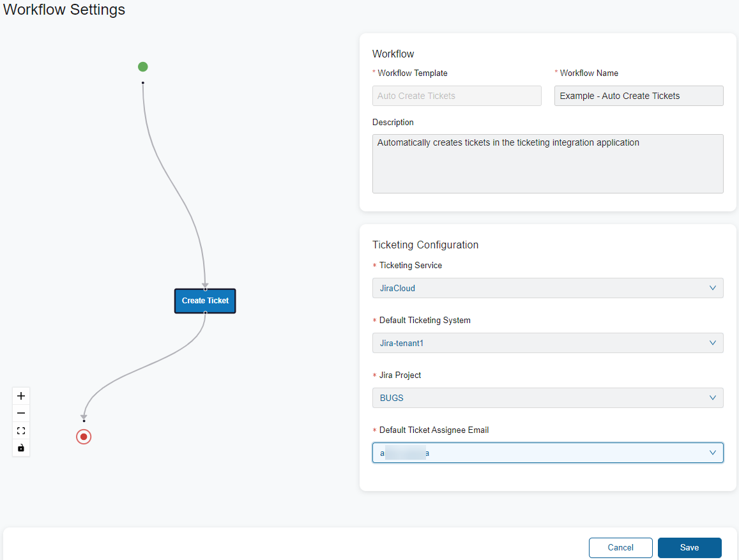Image resolution: width=739 pixels, height=560 pixels.
Task: Click the Workflow Name input field
Action: coord(639,96)
